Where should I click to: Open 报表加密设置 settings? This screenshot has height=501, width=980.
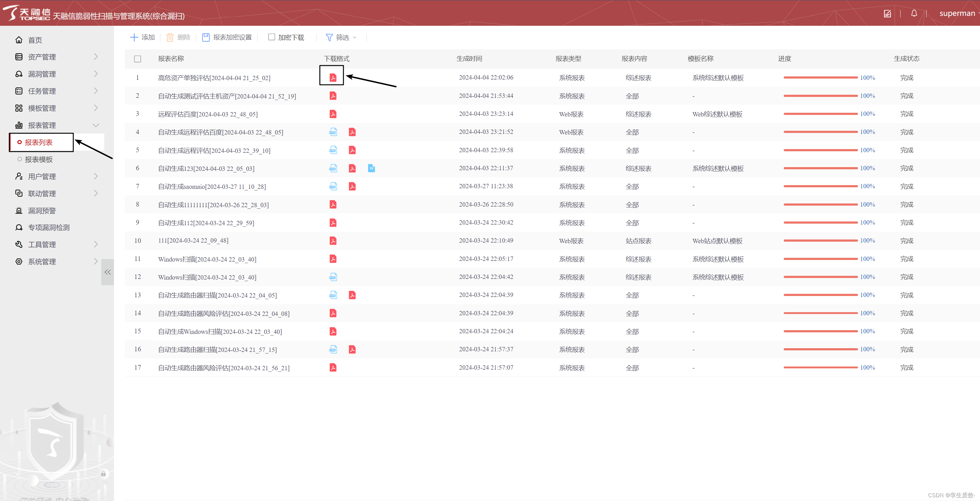[x=227, y=37]
